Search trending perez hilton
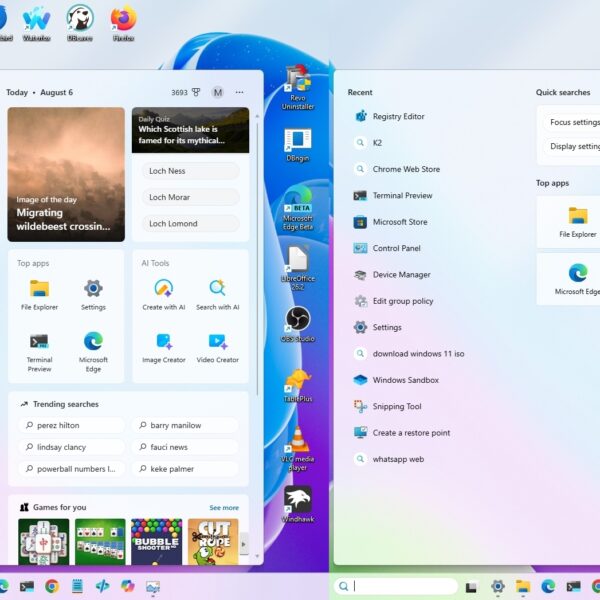This screenshot has height=600, width=600. 72,425
